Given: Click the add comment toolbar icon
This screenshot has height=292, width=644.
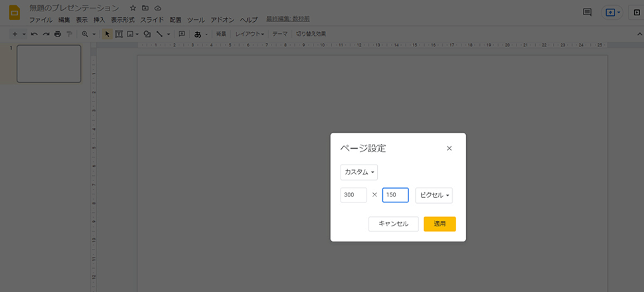Looking at the screenshot, I should (x=182, y=34).
